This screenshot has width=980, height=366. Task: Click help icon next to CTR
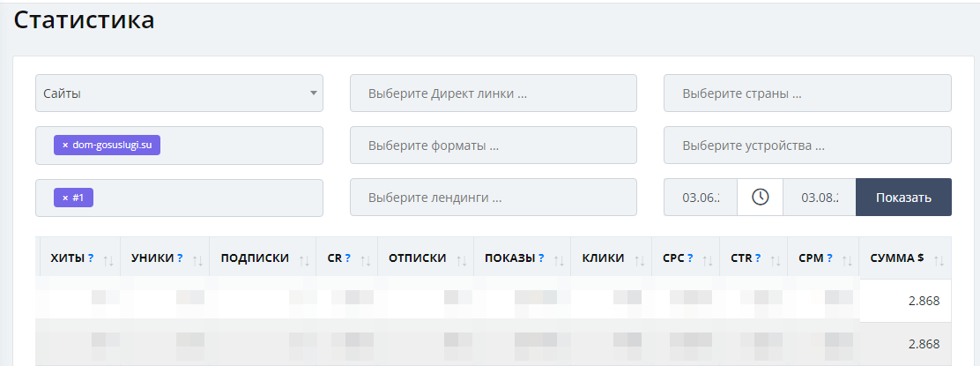758,258
